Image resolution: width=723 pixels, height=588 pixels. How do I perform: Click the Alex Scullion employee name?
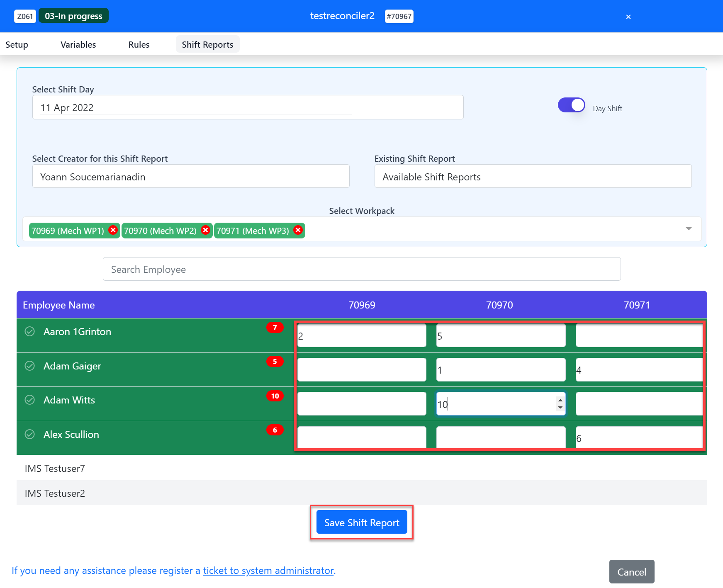(x=71, y=435)
